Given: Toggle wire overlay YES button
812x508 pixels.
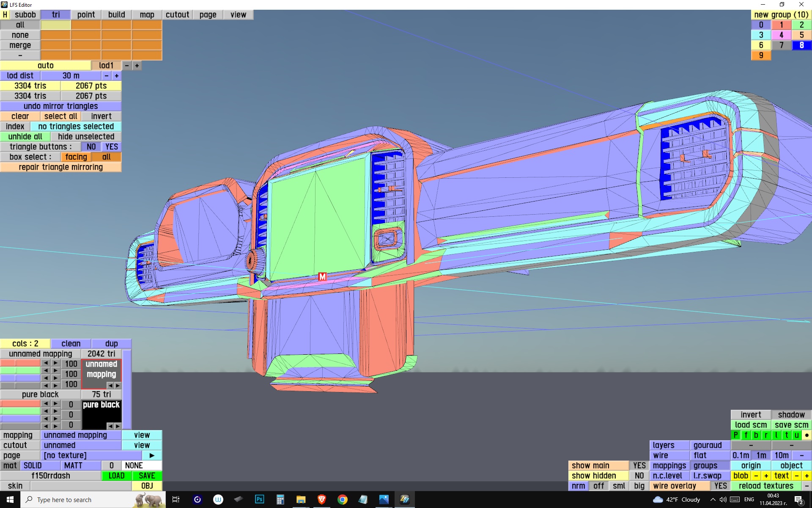Looking at the screenshot, I should click(720, 486).
